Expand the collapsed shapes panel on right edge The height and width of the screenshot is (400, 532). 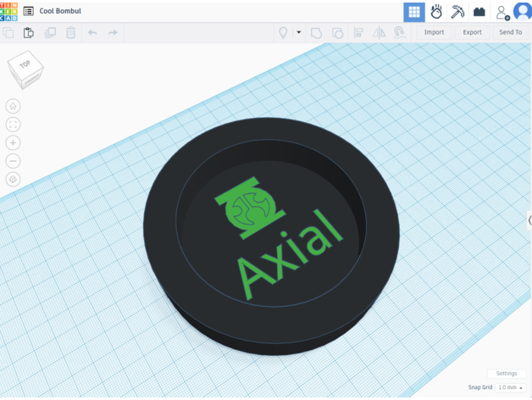[528, 219]
